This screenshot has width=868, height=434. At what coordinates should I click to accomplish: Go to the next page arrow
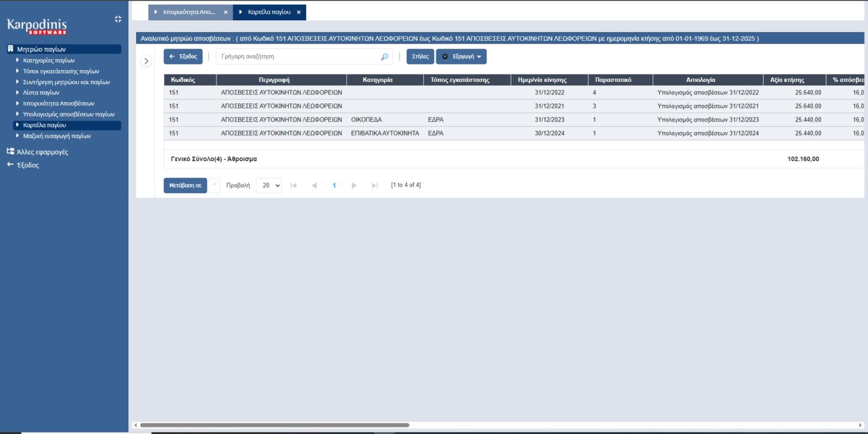click(354, 185)
